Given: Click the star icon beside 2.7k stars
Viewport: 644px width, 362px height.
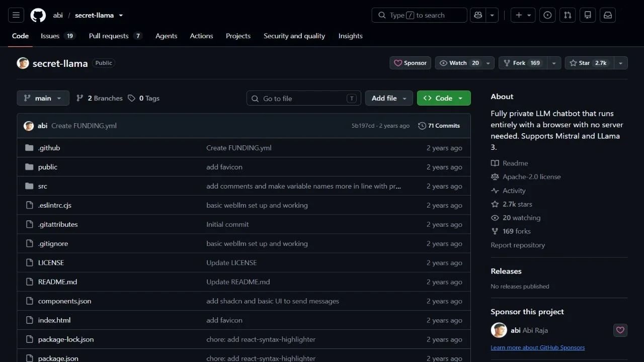Looking at the screenshot, I should [x=495, y=204].
